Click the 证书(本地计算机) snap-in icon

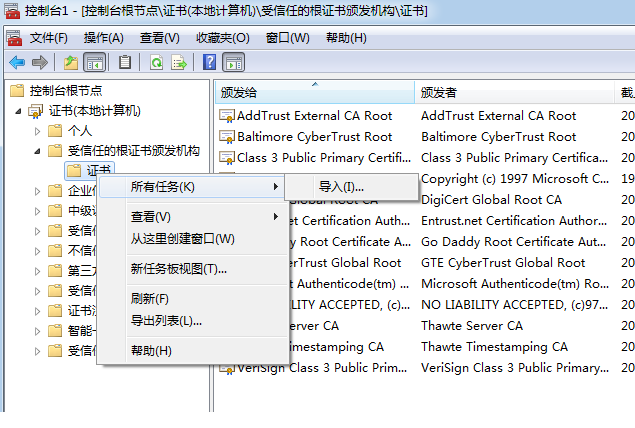[x=35, y=111]
